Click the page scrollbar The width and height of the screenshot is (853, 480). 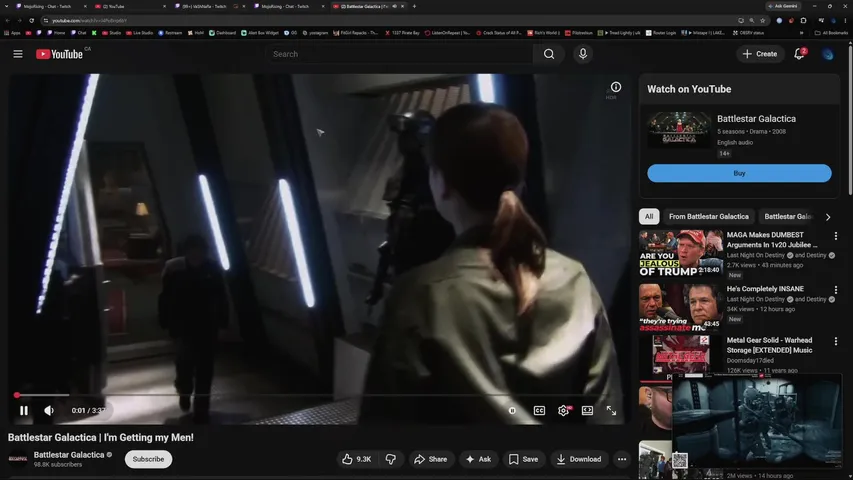coord(850,120)
